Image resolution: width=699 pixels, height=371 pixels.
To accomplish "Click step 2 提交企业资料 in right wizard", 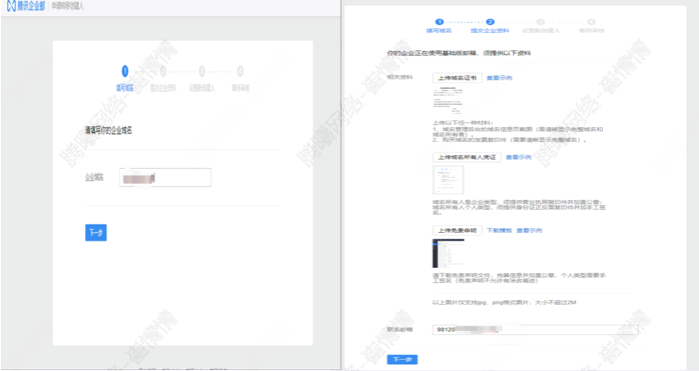I will pos(490,26).
